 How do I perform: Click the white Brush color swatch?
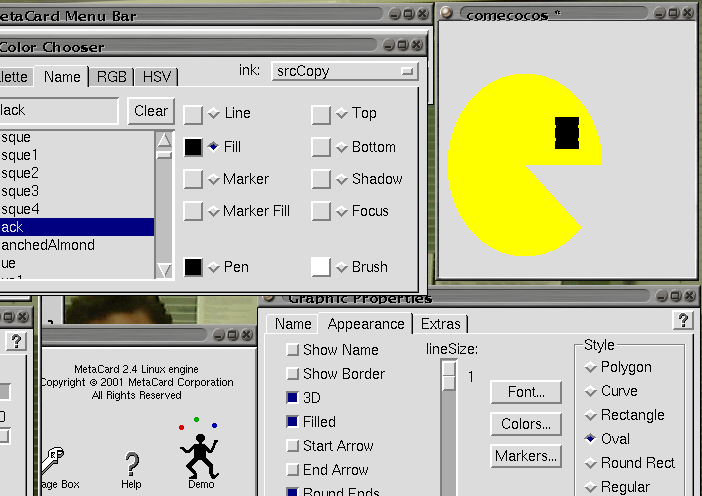point(321,267)
